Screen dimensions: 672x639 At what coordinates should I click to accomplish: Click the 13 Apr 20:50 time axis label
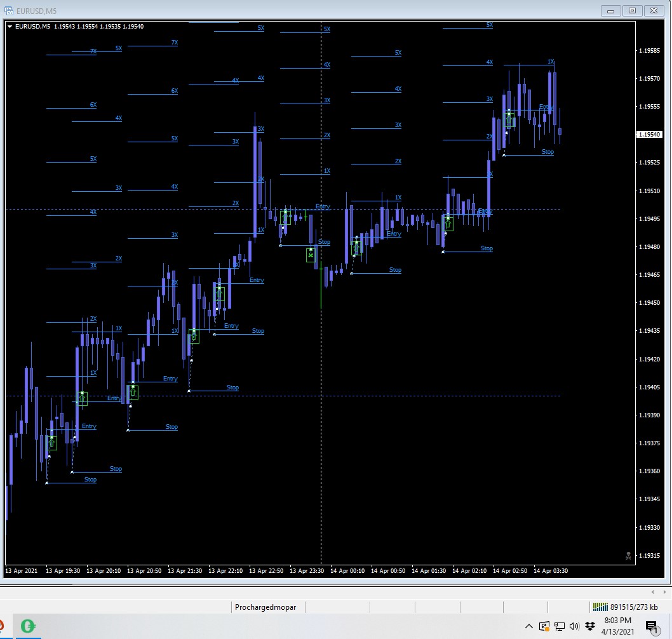click(x=144, y=571)
